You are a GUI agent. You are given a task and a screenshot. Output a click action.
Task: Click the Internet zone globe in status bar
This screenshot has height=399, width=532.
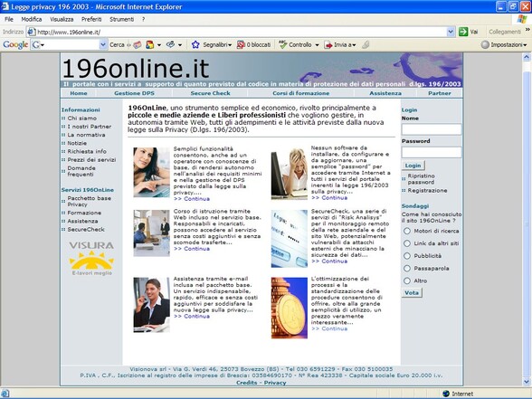pyautogui.click(x=446, y=394)
